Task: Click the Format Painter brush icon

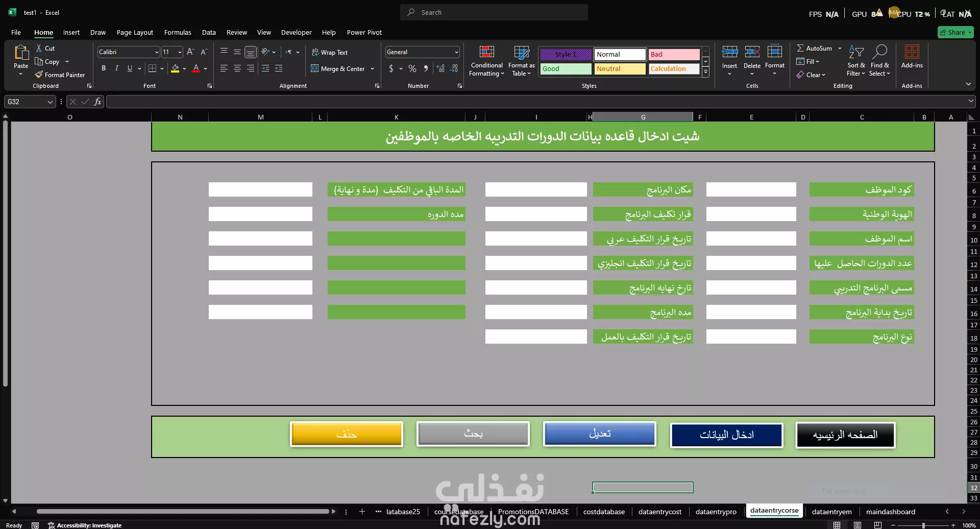Action: pyautogui.click(x=39, y=75)
